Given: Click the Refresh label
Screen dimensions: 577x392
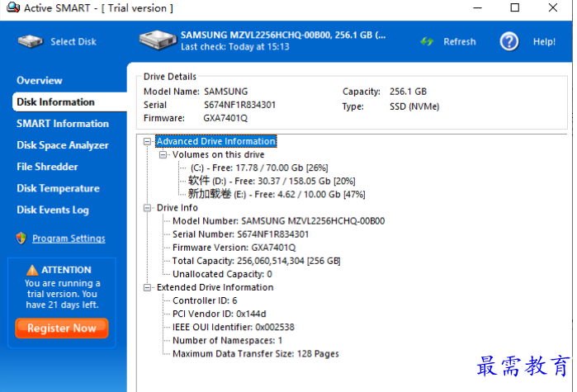Looking at the screenshot, I should 460,41.
